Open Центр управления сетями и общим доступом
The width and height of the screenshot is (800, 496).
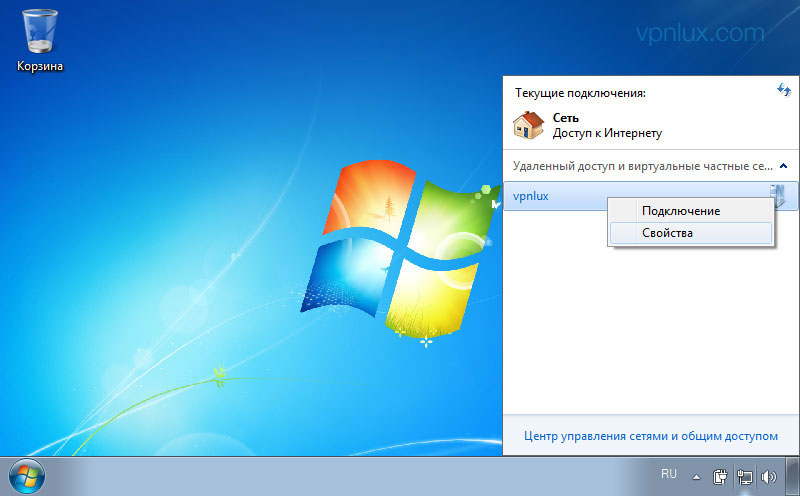click(651, 436)
